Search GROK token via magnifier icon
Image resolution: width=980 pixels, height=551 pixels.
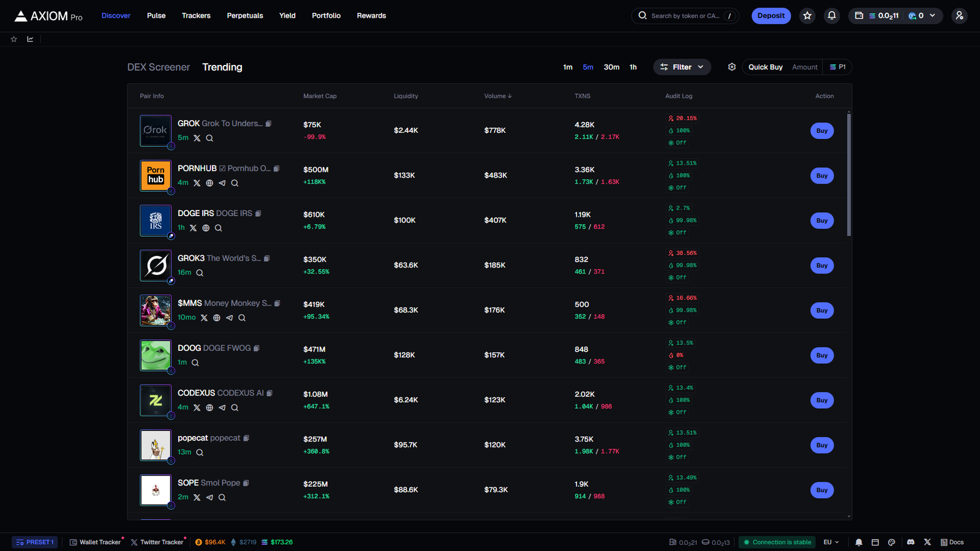pyautogui.click(x=209, y=138)
